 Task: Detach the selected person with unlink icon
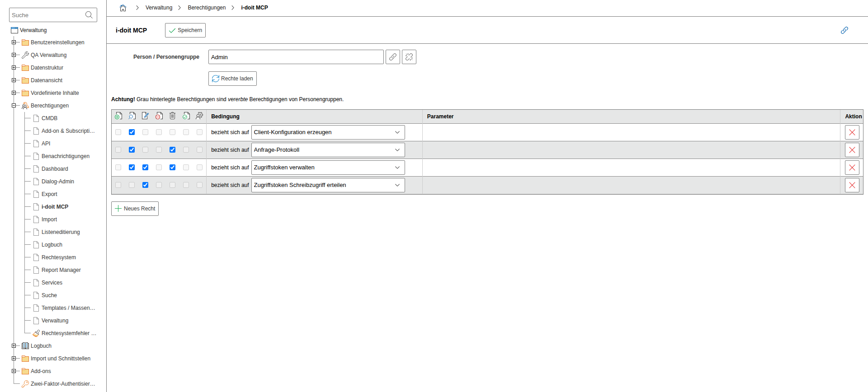(x=409, y=57)
